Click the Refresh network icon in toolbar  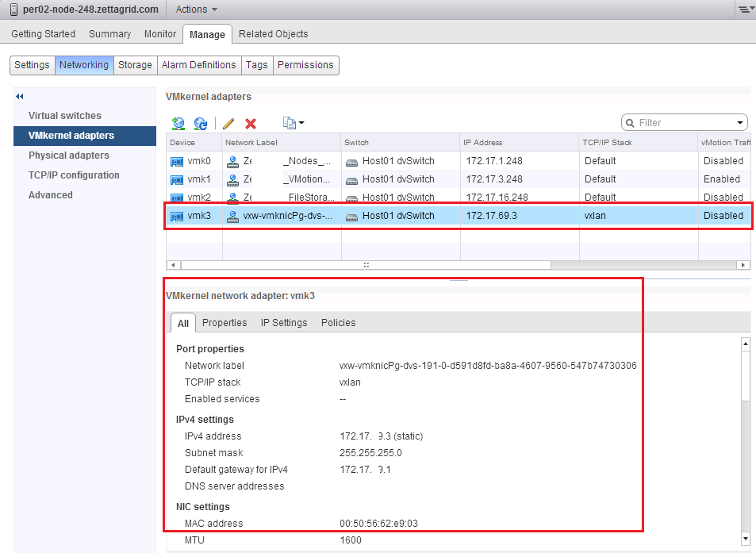201,124
